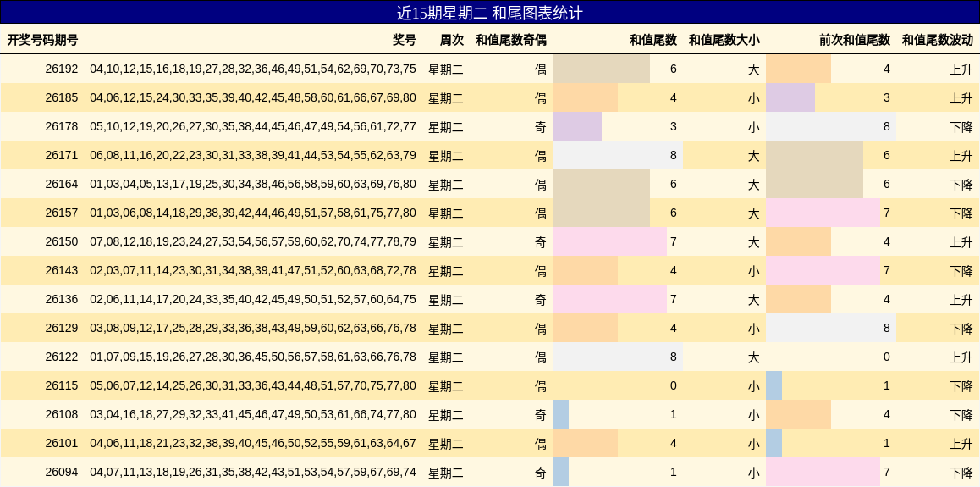The height and width of the screenshot is (487, 980).
Task: Select issue number 26143
Action: click(x=62, y=270)
